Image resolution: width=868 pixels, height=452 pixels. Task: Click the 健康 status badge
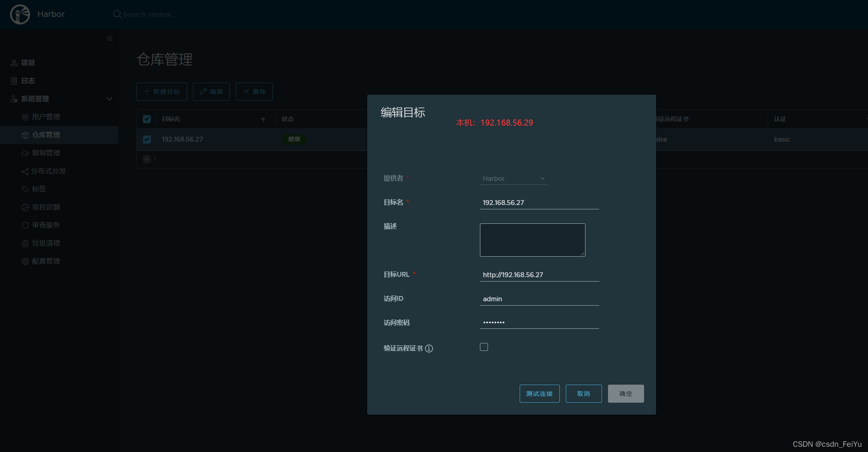point(294,139)
